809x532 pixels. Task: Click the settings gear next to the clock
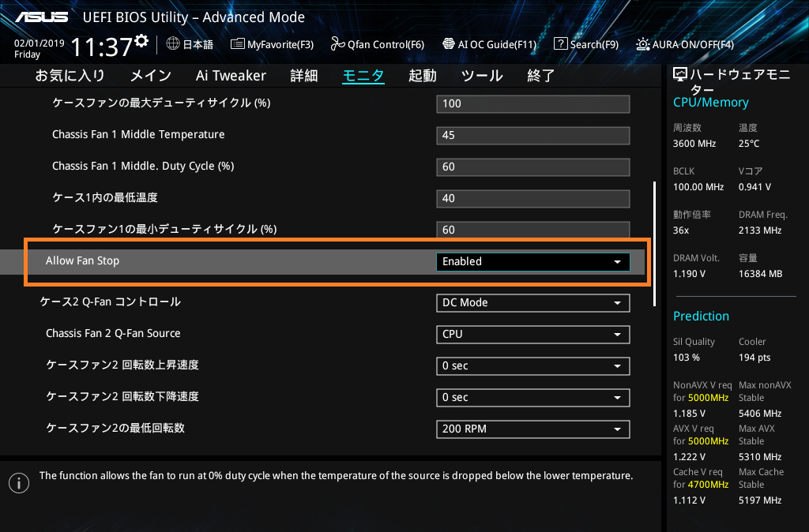pyautogui.click(x=141, y=41)
